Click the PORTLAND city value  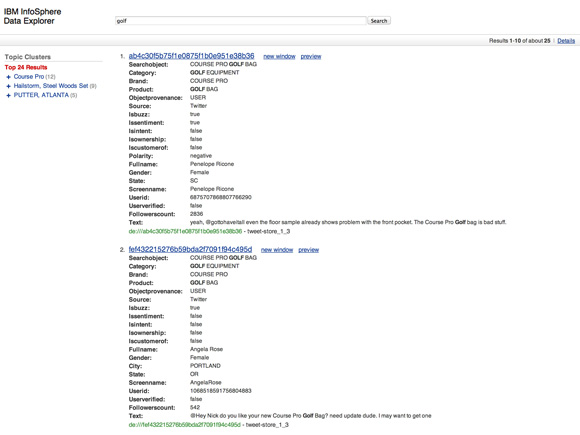[x=205, y=365]
